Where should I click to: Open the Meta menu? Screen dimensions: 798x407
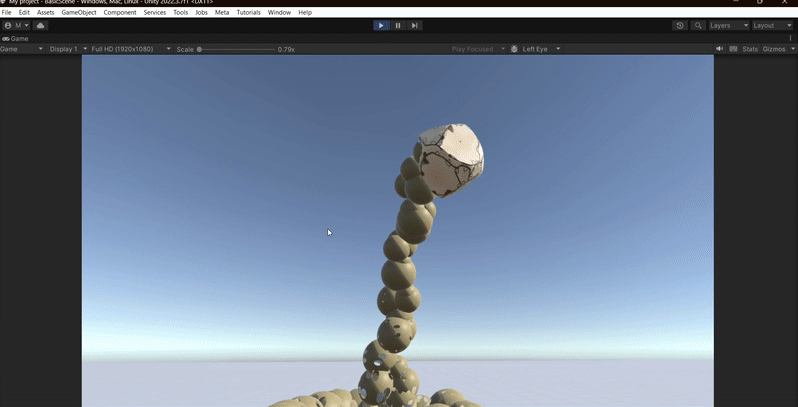coord(222,12)
